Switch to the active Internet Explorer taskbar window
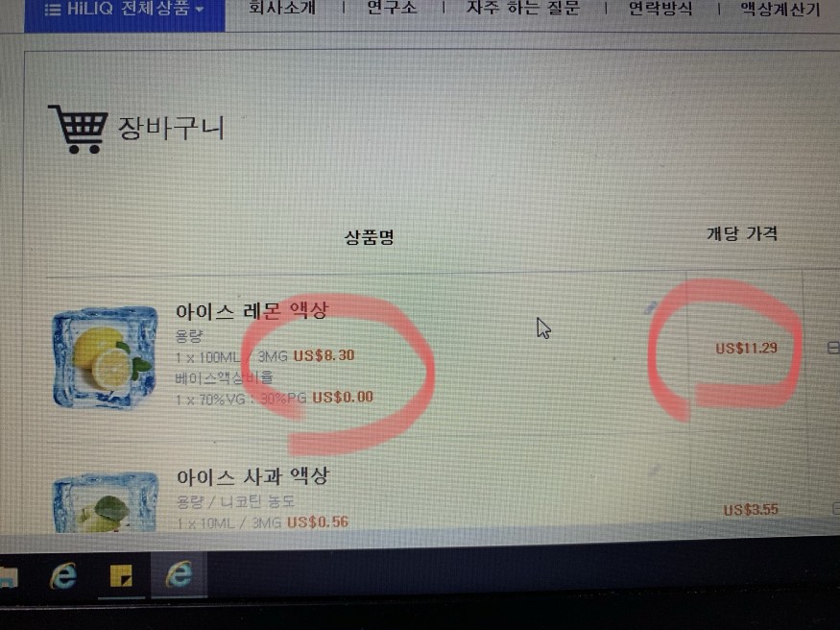The width and height of the screenshot is (840, 630). [179, 575]
